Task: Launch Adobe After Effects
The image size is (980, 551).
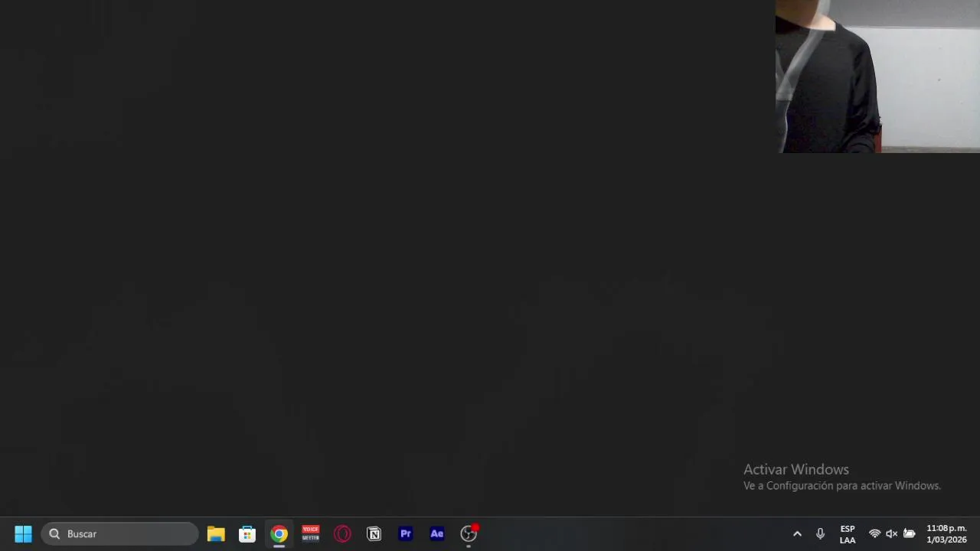Action: (436, 533)
